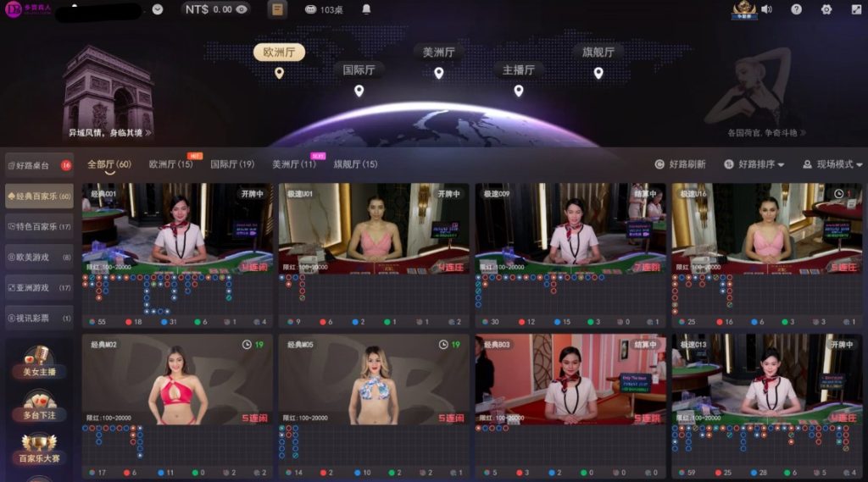Switch to the 国际厅 (19) tab

231,164
